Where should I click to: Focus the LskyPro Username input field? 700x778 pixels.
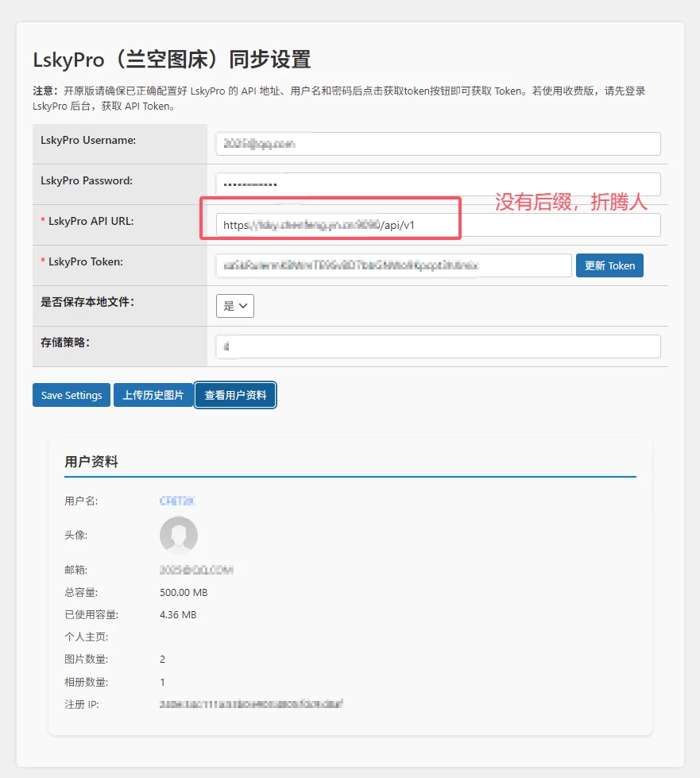[438, 144]
